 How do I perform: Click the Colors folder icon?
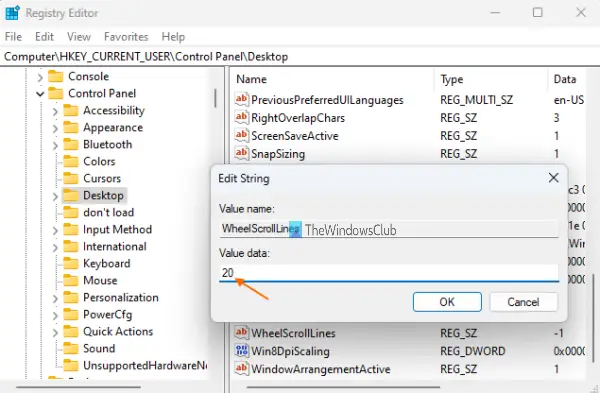pos(71,161)
